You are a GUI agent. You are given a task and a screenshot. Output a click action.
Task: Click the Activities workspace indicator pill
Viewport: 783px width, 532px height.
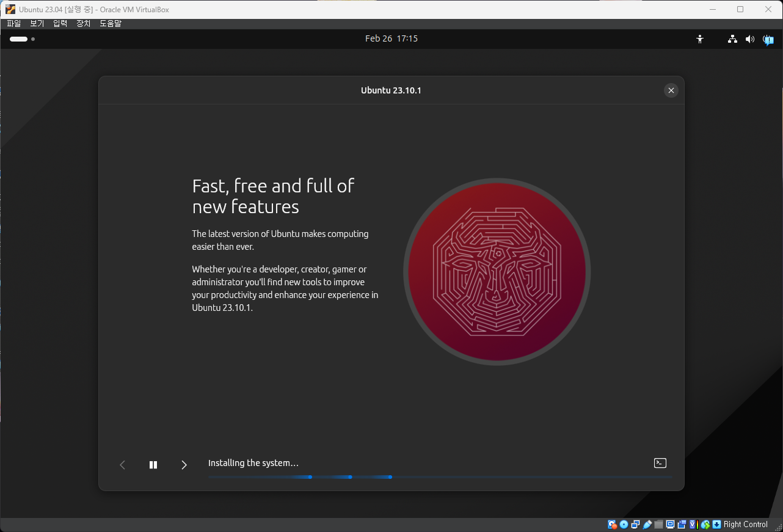coord(19,39)
